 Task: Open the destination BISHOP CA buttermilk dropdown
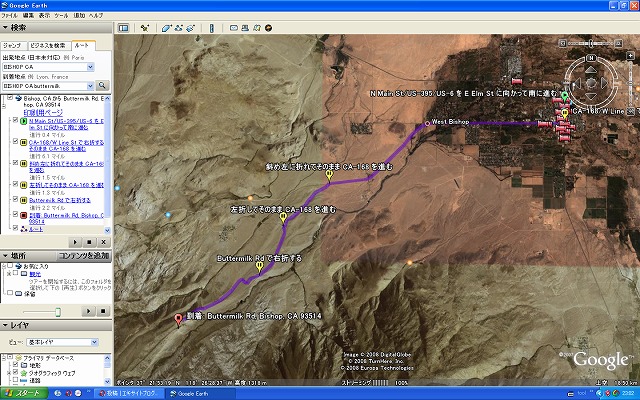pos(90,86)
